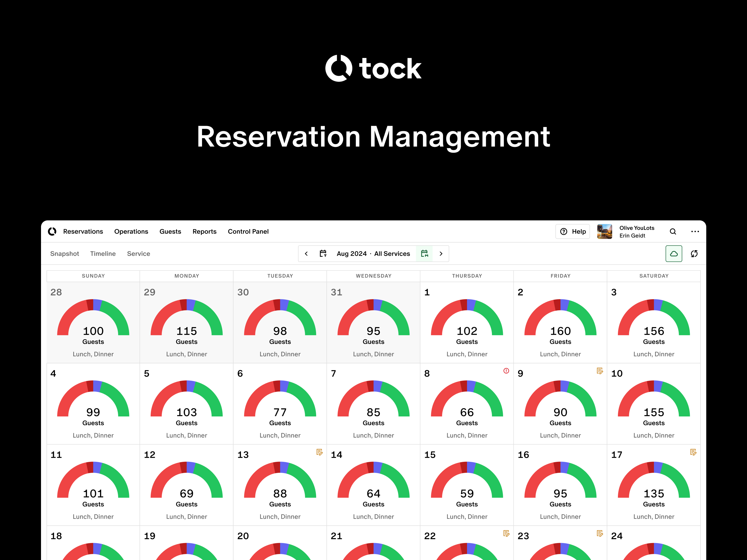Screen dimensions: 747x560
Task: Click the SATURDAY column header
Action: 654,276
